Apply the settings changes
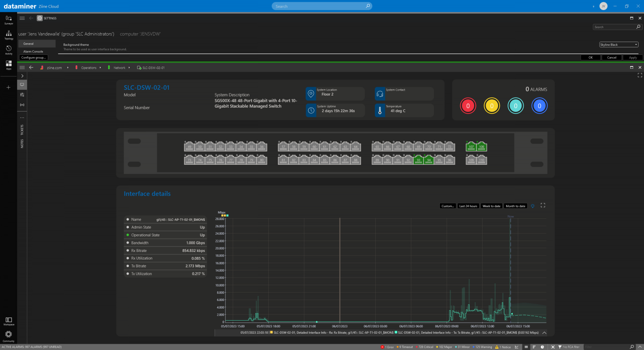This screenshot has width=644, height=350. point(632,57)
